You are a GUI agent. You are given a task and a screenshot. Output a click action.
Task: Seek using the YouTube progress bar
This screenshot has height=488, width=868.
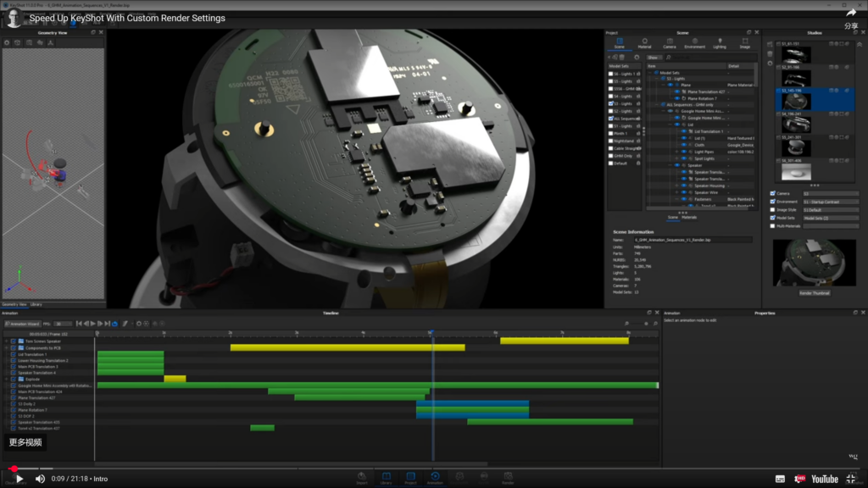pos(434,469)
